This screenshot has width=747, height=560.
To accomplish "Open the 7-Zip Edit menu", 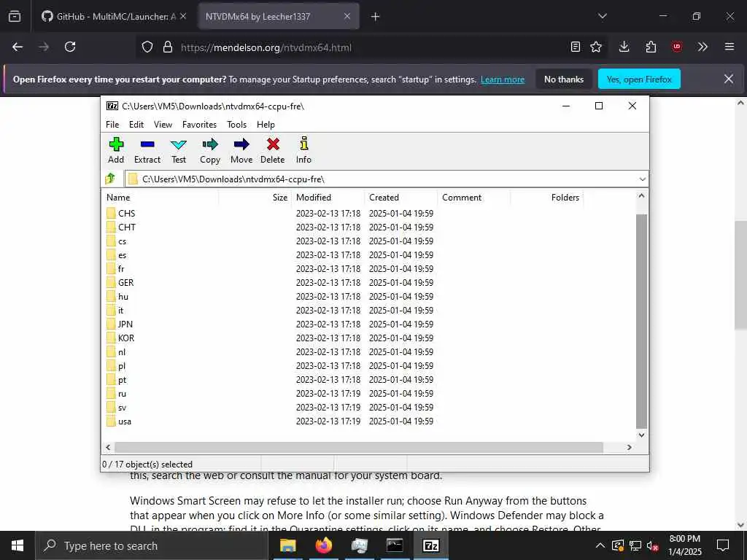I will click(136, 124).
